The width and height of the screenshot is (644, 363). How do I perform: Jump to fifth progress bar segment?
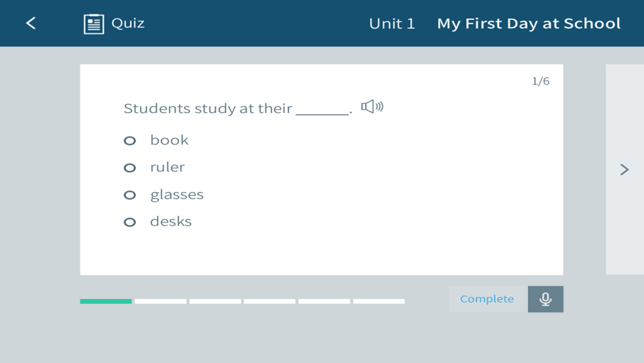[x=324, y=301]
